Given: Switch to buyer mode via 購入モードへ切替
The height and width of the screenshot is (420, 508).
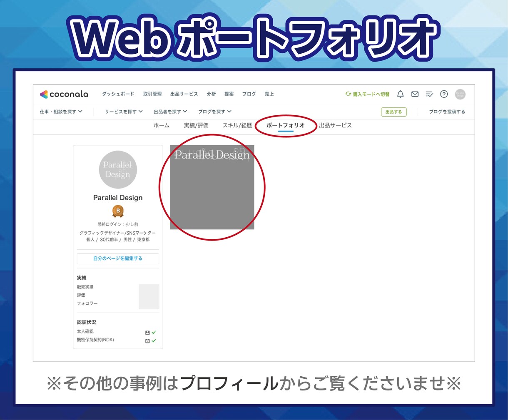Looking at the screenshot, I should (367, 94).
